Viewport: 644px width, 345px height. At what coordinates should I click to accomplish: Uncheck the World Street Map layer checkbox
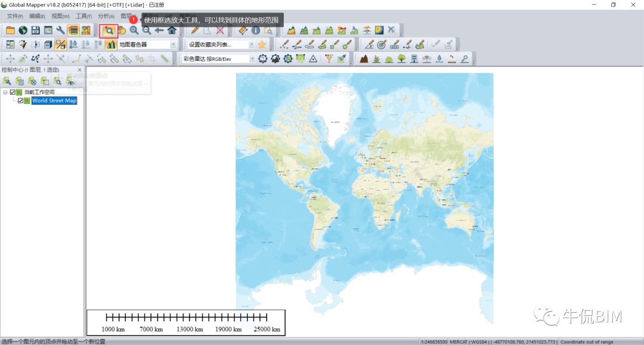coord(20,101)
